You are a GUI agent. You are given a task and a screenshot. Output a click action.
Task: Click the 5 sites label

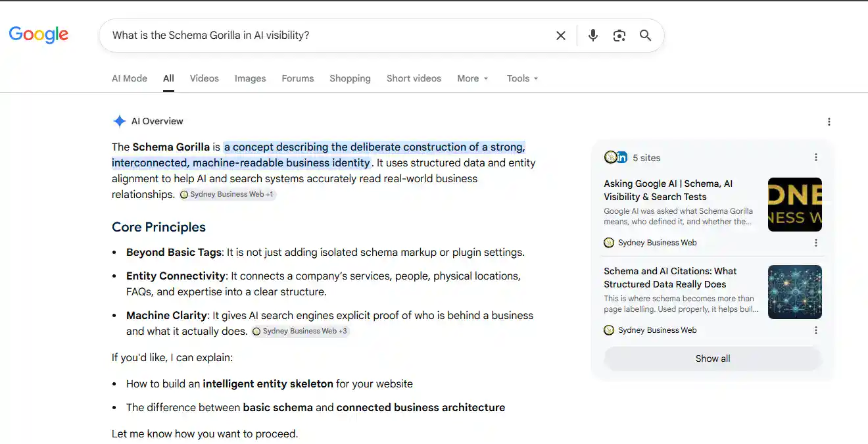coord(646,158)
